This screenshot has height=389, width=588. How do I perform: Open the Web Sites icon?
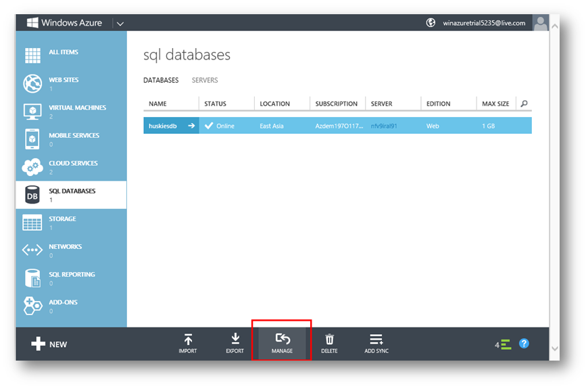[x=32, y=83]
